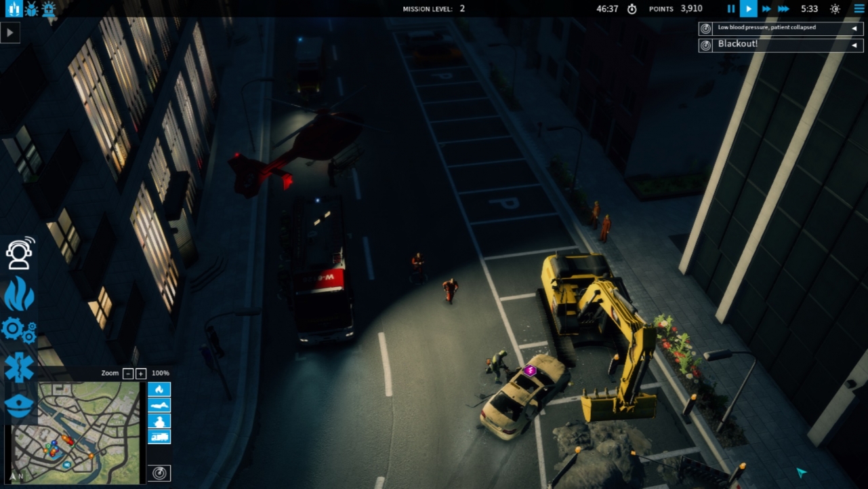
Task: Expand the Blackout! event arrow
Action: pyautogui.click(x=854, y=45)
